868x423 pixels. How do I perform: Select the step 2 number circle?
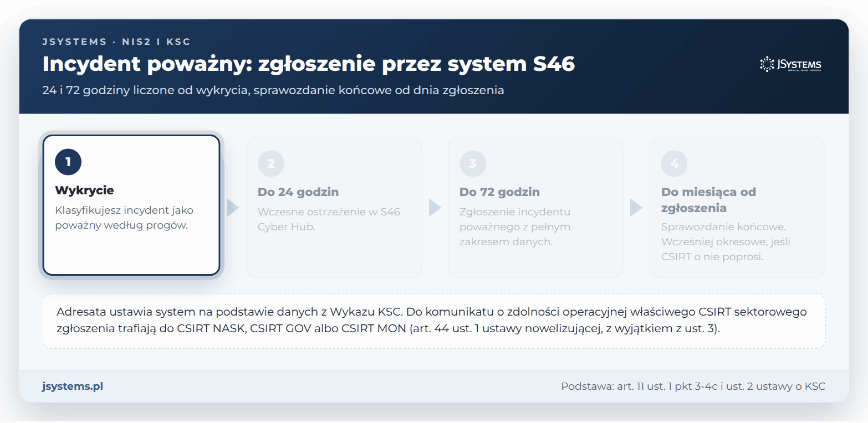pyautogui.click(x=271, y=164)
